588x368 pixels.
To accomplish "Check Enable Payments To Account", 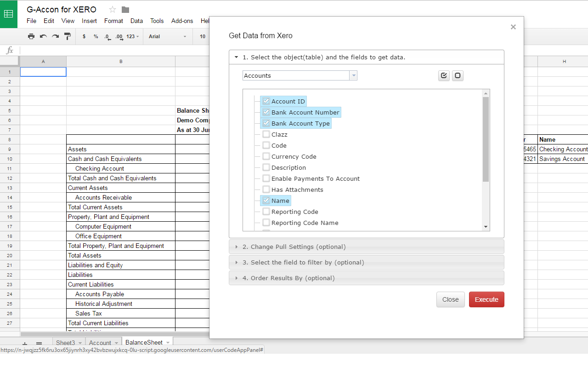I will click(266, 178).
